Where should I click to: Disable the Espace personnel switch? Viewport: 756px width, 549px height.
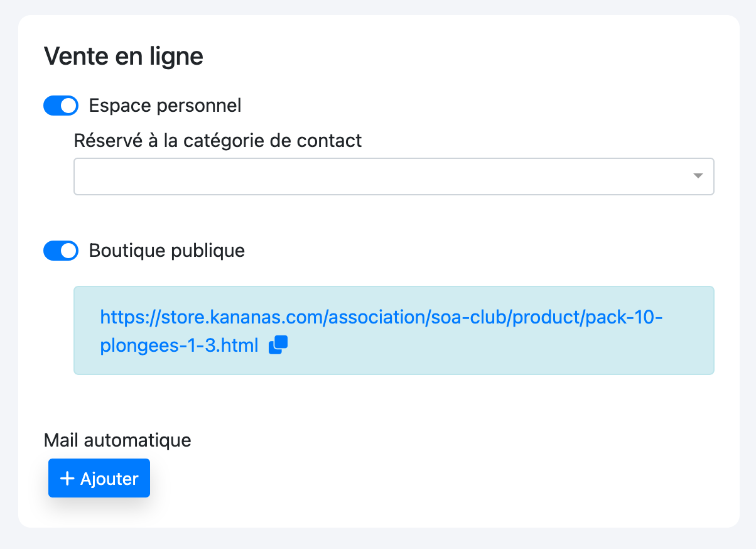[x=61, y=106]
